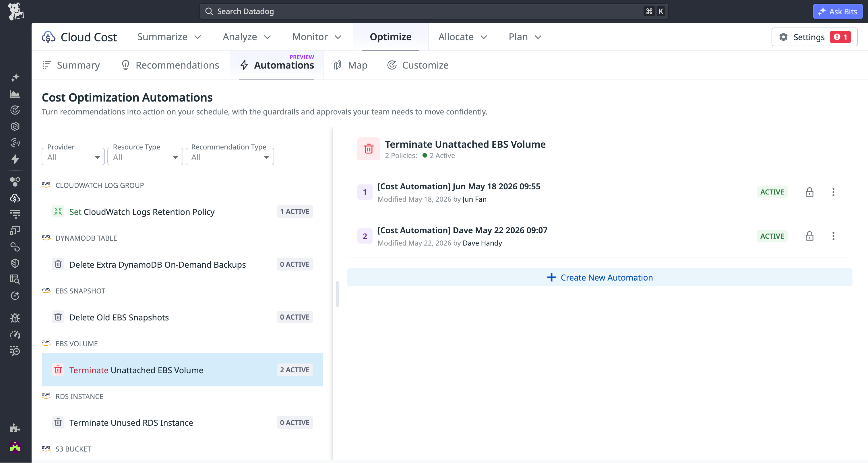Open the puzzle piece integrations icon
This screenshot has width=868, height=463.
coord(15,428)
